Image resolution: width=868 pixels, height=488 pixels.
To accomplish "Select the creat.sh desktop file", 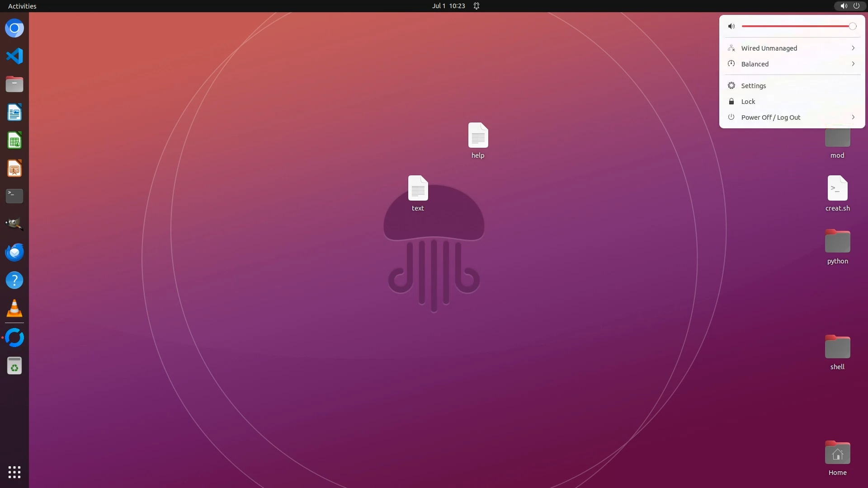I will click(837, 188).
